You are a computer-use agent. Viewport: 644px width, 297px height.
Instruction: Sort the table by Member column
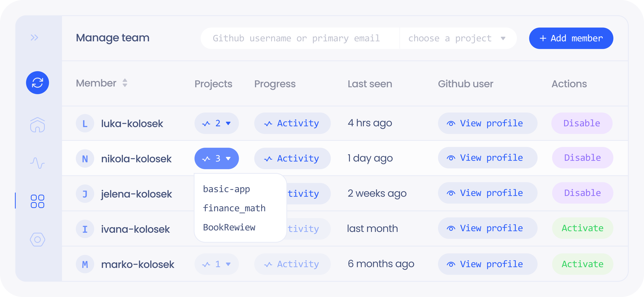(x=125, y=83)
